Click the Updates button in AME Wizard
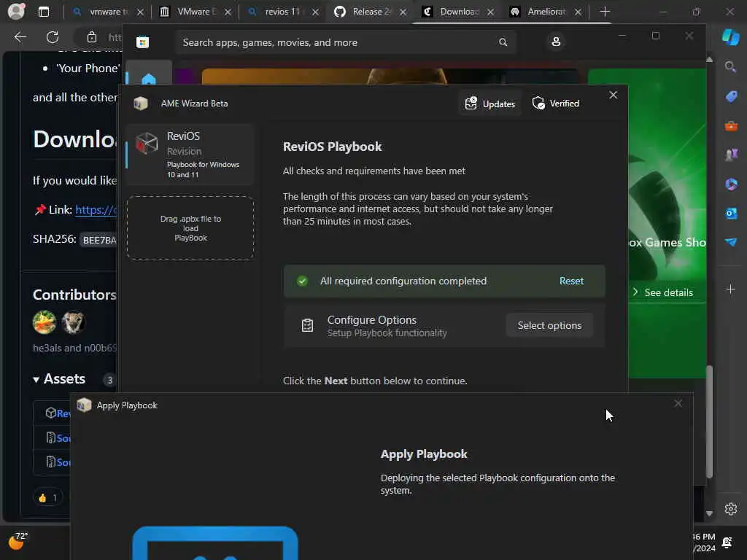This screenshot has width=747, height=560. click(x=490, y=104)
